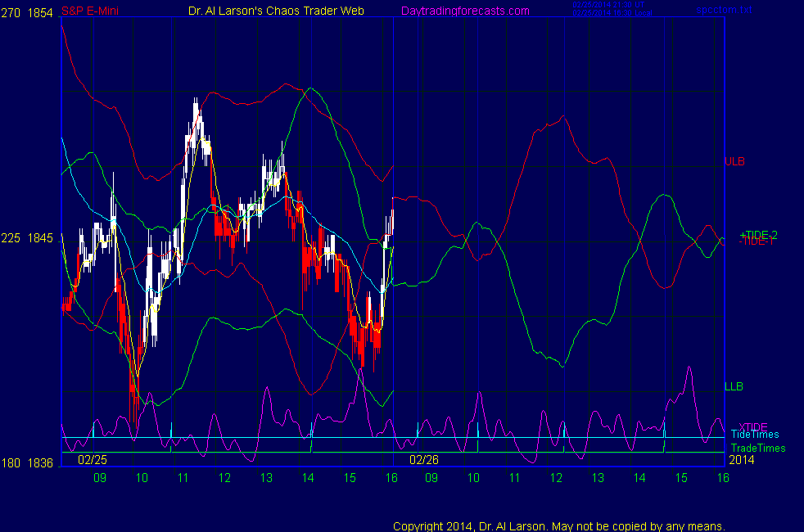Select the "180 1836" axis label

27,463
